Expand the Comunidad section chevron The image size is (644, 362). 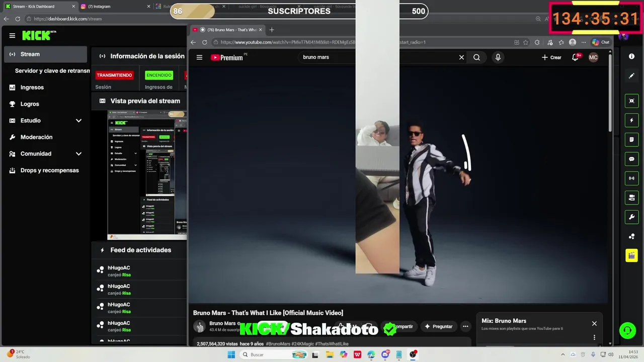pyautogui.click(x=78, y=154)
